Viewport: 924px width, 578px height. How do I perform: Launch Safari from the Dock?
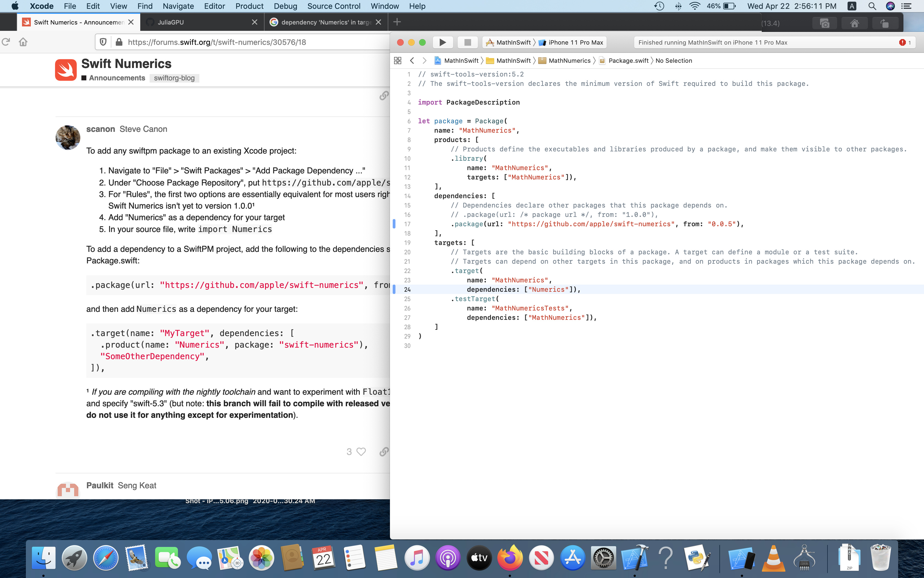coord(105,558)
